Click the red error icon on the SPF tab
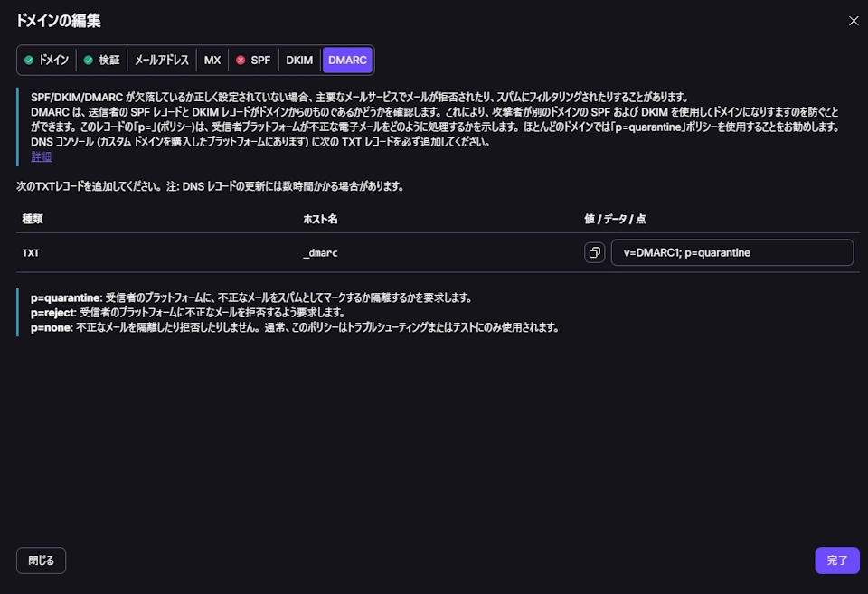Image resolution: width=868 pixels, height=594 pixels. (x=240, y=60)
